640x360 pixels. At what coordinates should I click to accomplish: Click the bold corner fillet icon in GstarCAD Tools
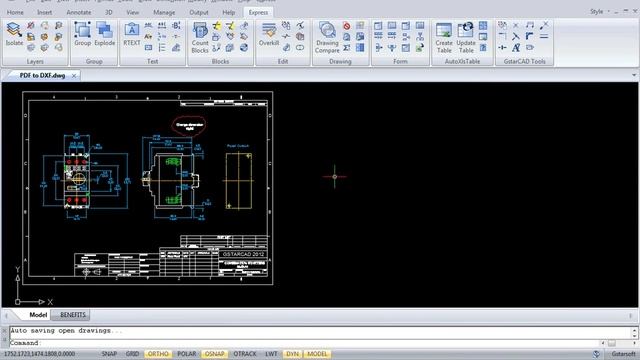(530, 37)
